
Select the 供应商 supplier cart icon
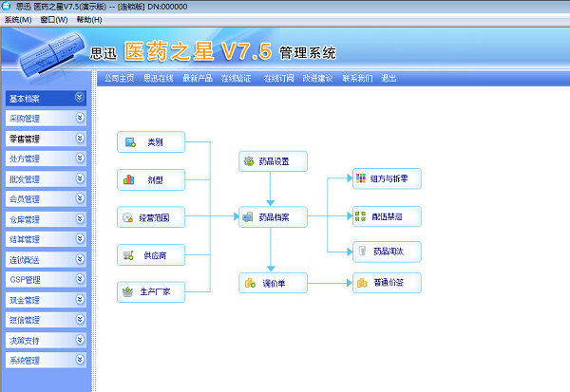(x=128, y=255)
